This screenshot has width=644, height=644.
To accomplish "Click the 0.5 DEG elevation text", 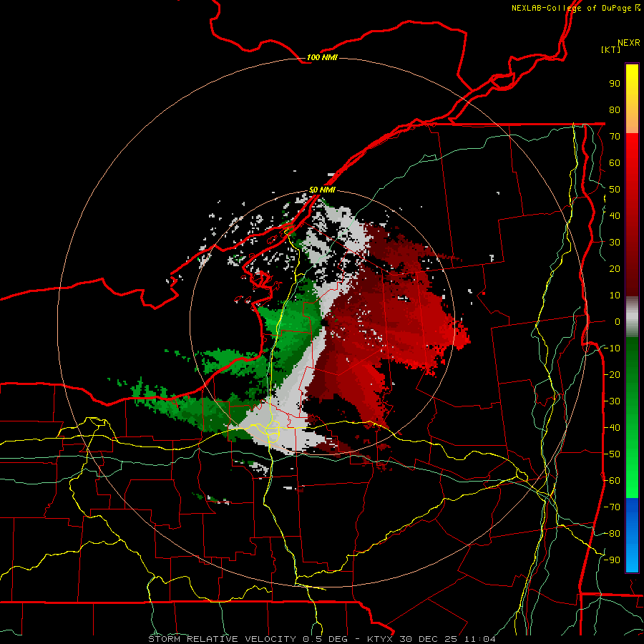I will tap(326, 639).
